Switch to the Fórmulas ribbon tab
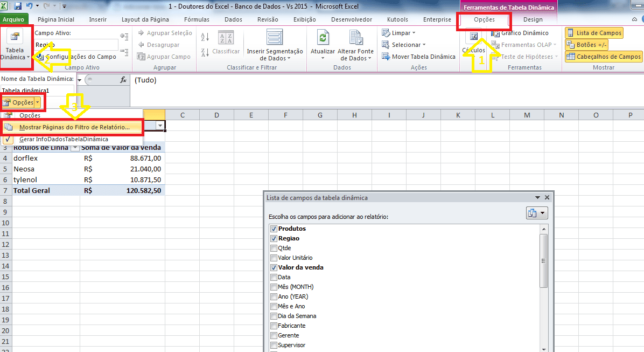Screen dimensions: 644x352 click(197, 19)
